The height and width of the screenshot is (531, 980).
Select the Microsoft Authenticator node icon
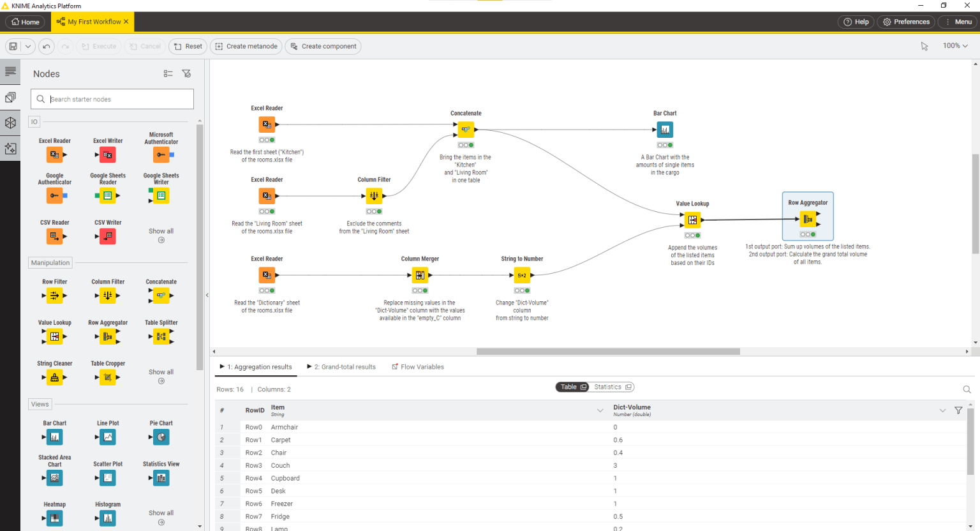coord(161,154)
